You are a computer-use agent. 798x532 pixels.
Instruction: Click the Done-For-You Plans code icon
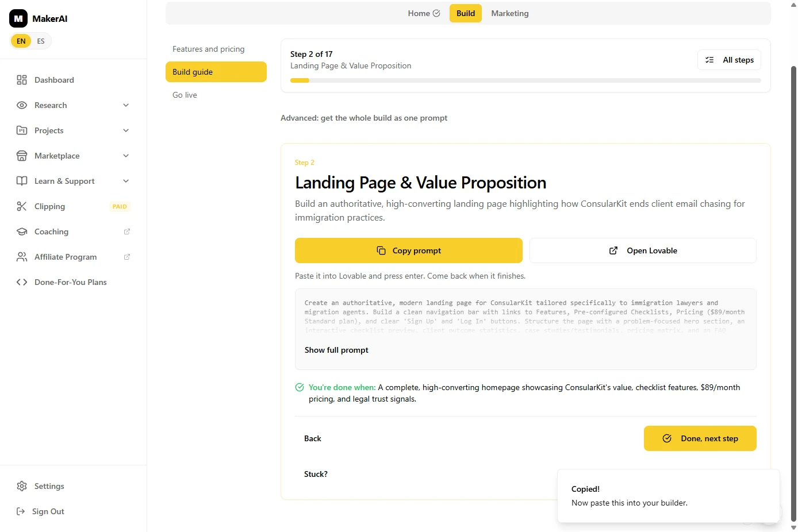[x=22, y=282]
